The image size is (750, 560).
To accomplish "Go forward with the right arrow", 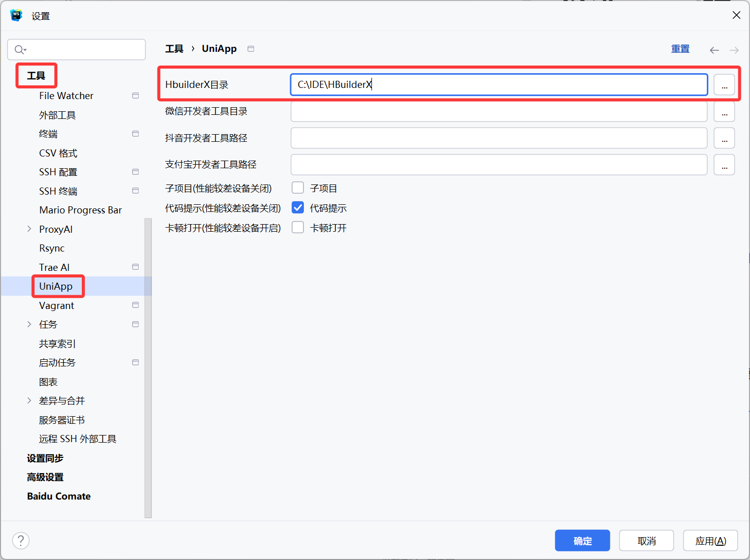I will 734,50.
